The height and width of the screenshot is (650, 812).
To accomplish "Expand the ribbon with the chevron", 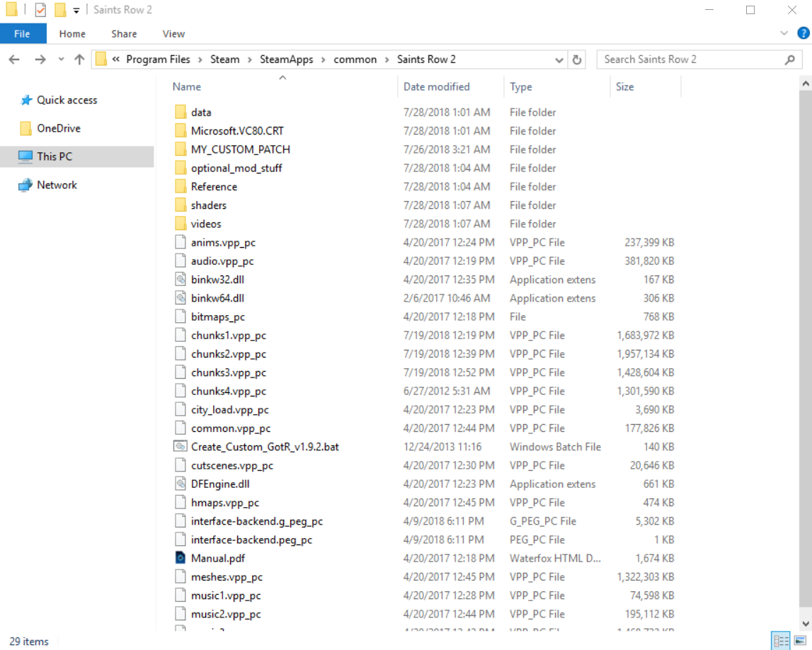I will [784, 33].
